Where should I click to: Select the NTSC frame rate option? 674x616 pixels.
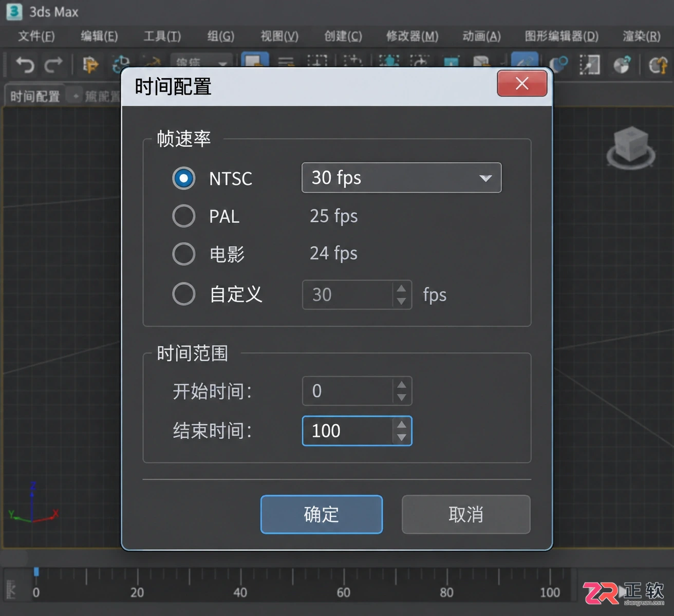(x=183, y=178)
